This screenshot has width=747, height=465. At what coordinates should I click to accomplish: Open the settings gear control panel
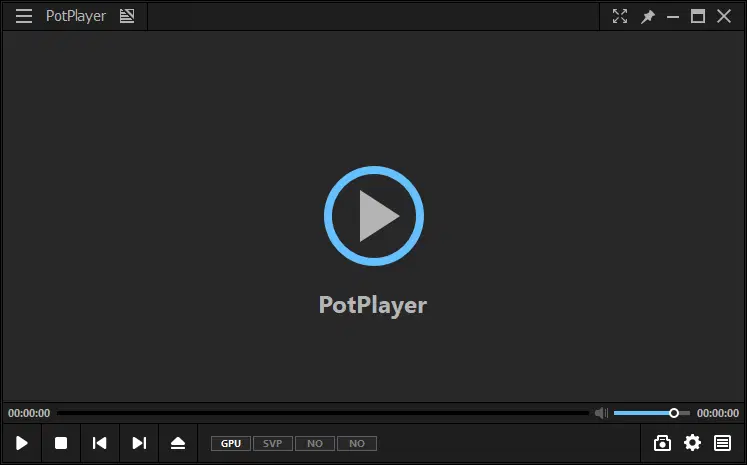coord(692,443)
